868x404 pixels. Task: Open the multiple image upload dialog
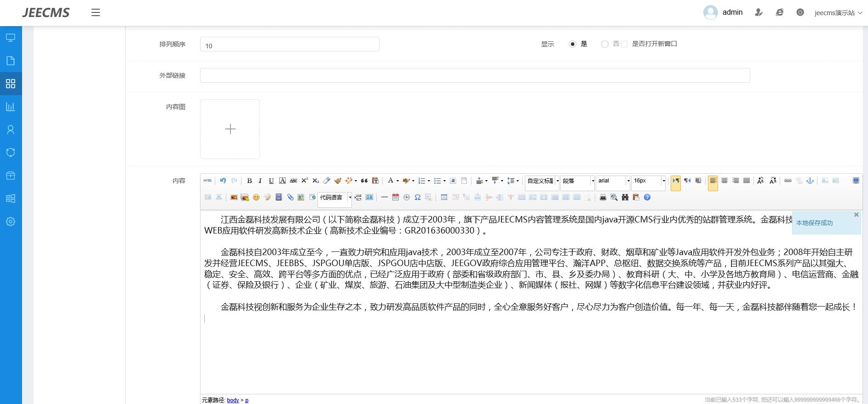click(x=245, y=197)
